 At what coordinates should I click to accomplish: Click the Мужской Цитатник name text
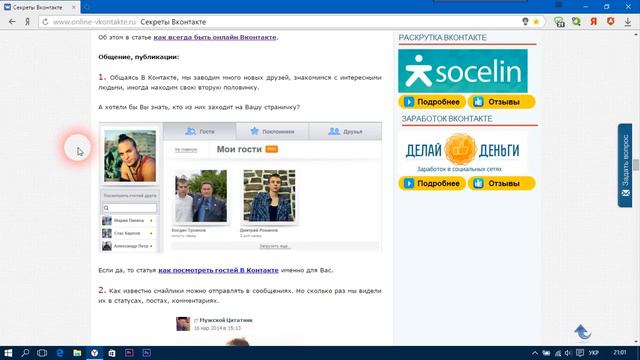coord(226,320)
